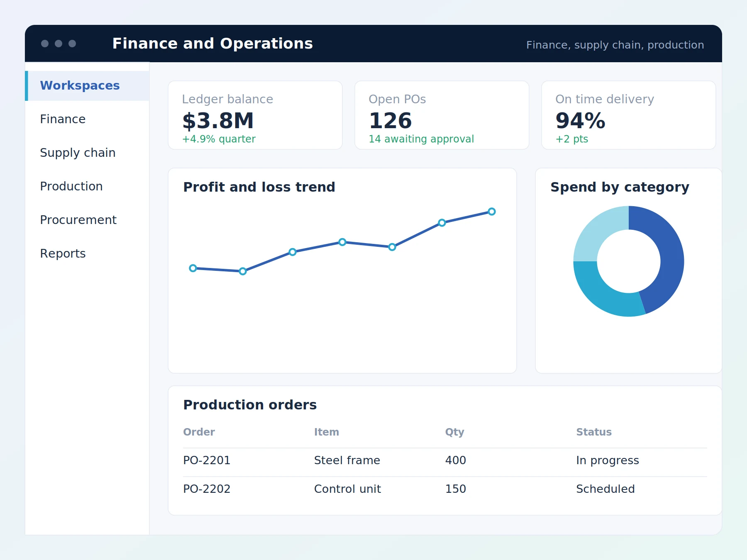Click the 'Profit and loss trend' heading
The height and width of the screenshot is (560, 747).
259,187
